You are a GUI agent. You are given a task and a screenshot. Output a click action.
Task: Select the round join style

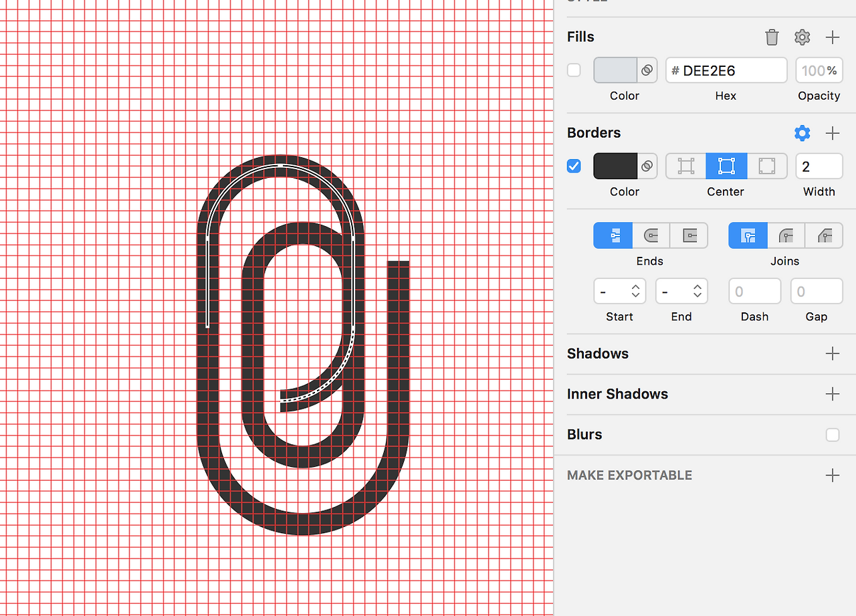(x=786, y=235)
